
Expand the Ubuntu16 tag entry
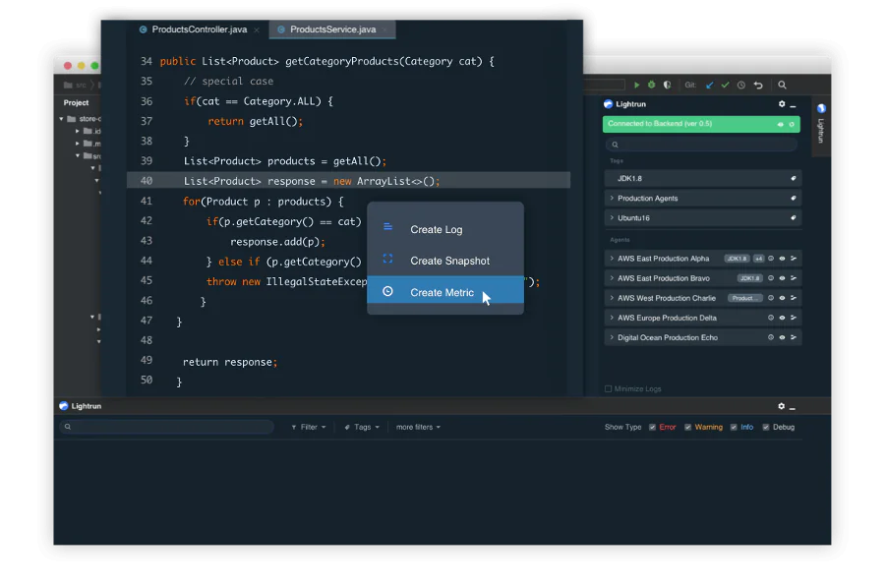click(x=611, y=217)
